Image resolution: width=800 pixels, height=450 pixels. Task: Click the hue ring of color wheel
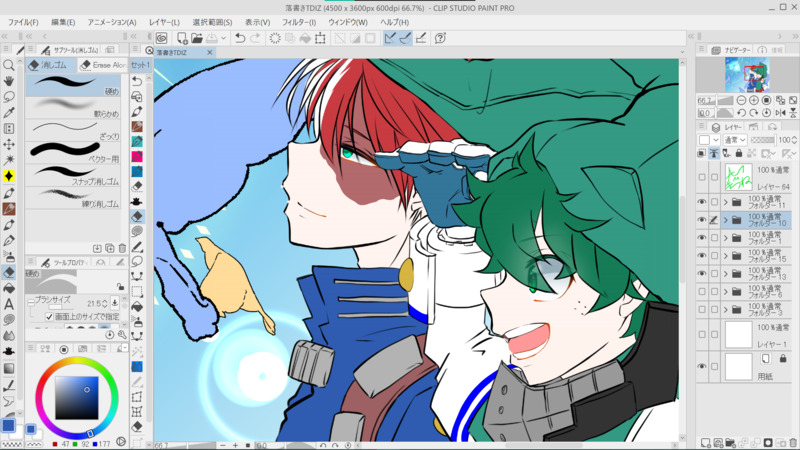pyautogui.click(x=77, y=362)
